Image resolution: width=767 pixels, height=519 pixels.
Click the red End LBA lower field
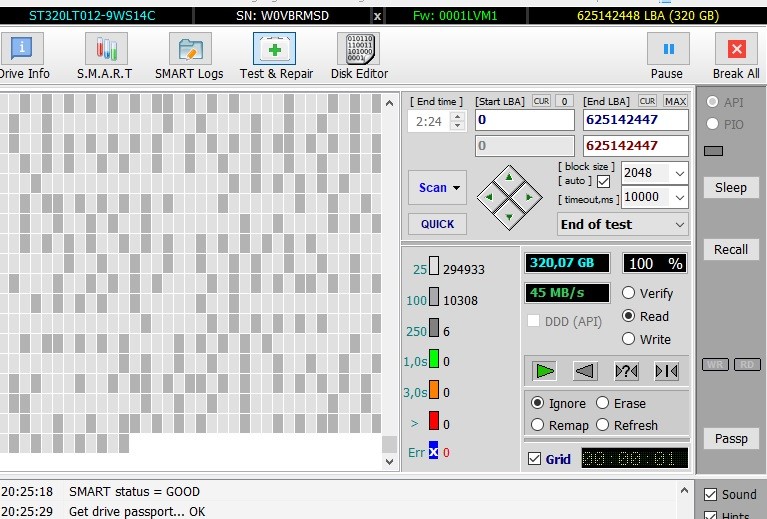636,146
